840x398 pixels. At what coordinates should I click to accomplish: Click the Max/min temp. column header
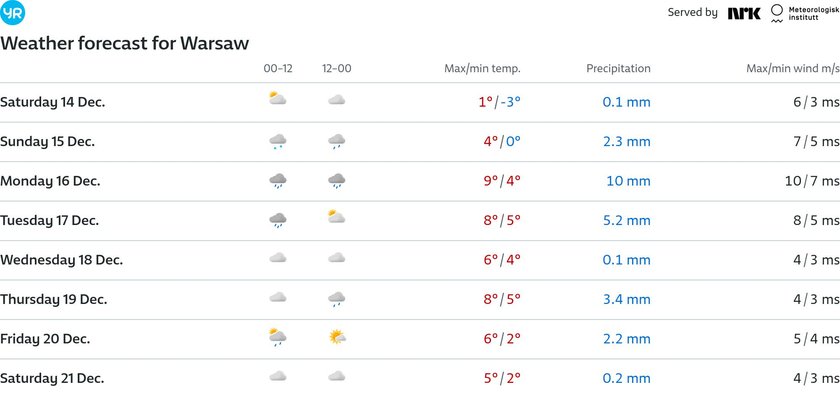coord(482,69)
